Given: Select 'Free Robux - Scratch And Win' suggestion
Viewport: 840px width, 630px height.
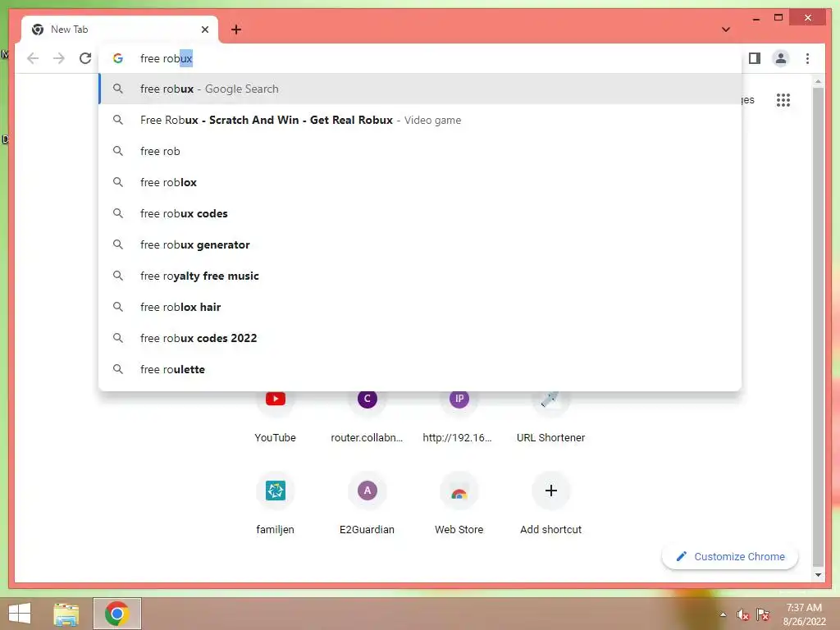Looking at the screenshot, I should 421,120.
